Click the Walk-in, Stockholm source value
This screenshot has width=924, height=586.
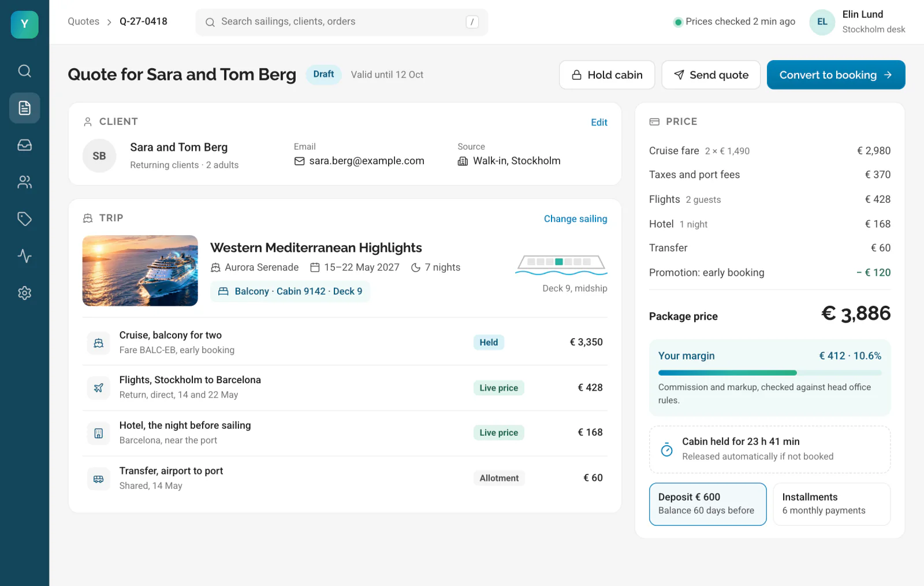[x=516, y=161]
